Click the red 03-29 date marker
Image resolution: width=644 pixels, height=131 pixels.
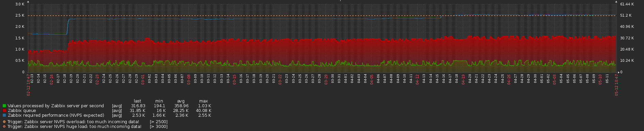[x=326, y=79]
